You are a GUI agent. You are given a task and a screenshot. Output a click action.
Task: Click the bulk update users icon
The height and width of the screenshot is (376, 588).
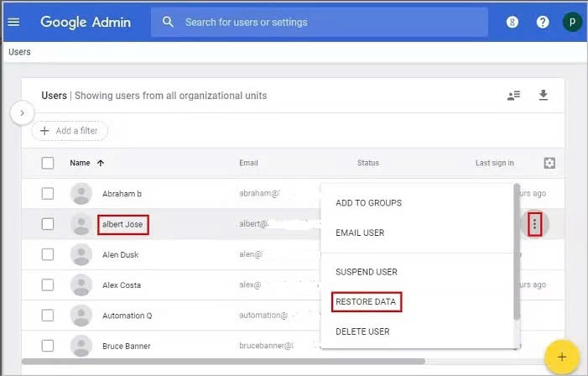click(513, 96)
